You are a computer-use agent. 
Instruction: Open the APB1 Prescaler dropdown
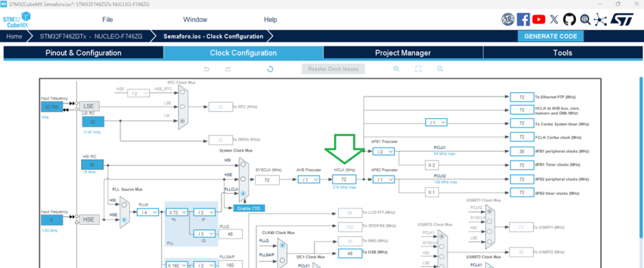pyautogui.click(x=384, y=152)
